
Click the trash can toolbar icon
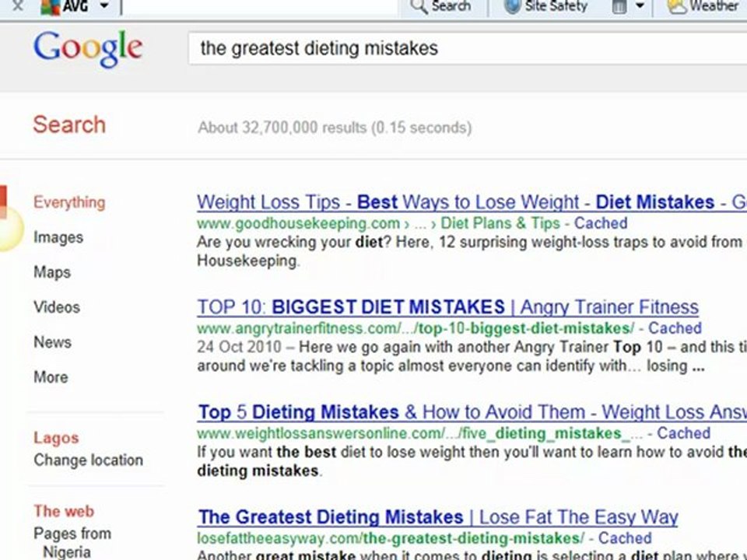pyautogui.click(x=619, y=6)
